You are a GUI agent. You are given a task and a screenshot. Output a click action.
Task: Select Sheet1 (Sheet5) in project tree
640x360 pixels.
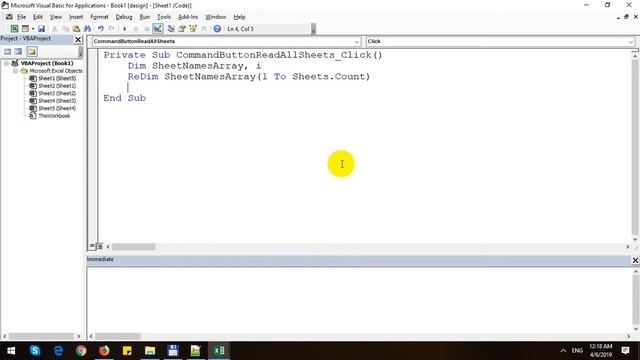coord(57,78)
